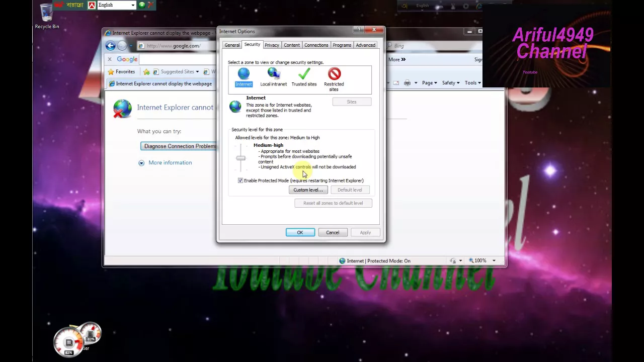Click the Cancel button in Internet Options
The width and height of the screenshot is (644, 362).
click(x=333, y=233)
